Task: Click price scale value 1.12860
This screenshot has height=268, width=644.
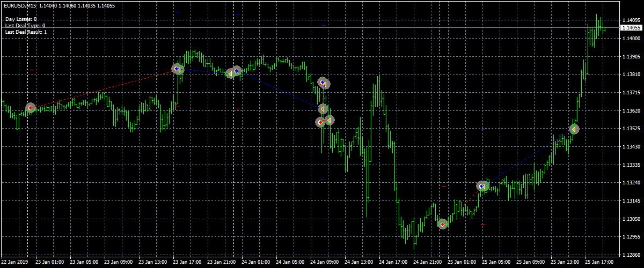Action: (x=632, y=255)
